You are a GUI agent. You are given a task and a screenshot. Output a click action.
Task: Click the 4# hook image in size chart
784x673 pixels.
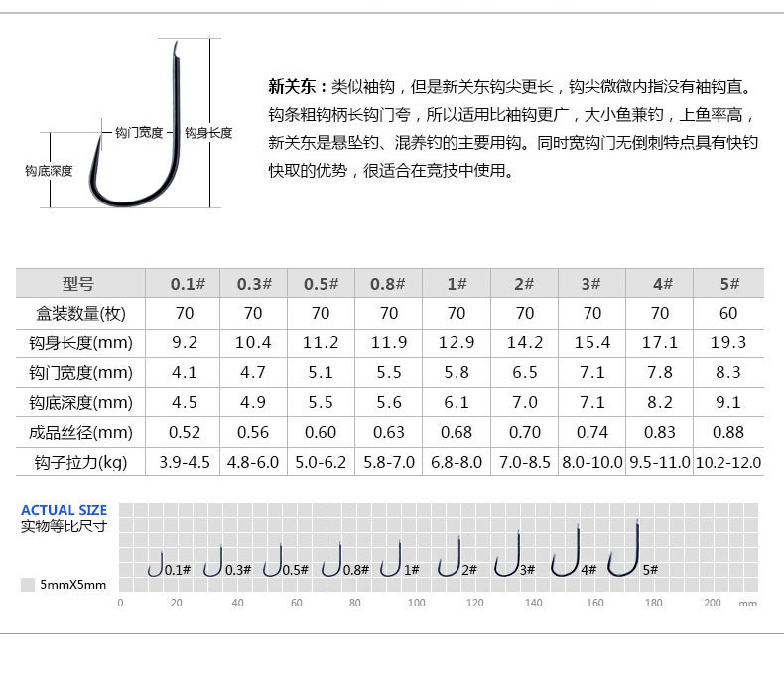click(x=566, y=551)
